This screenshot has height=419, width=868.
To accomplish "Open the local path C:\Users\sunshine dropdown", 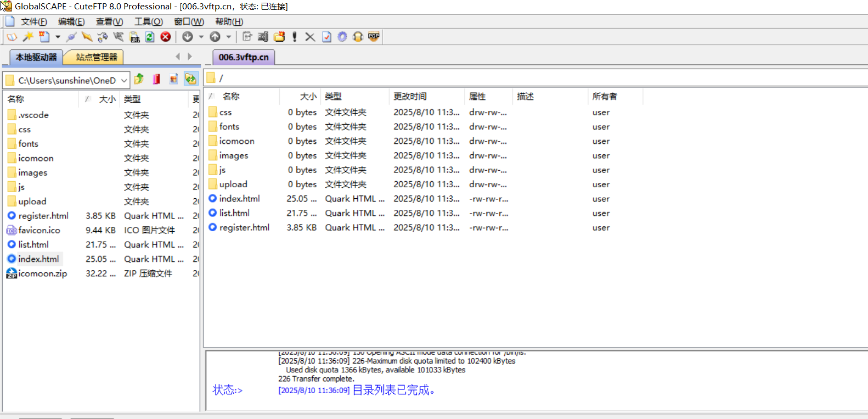I will tap(124, 80).
